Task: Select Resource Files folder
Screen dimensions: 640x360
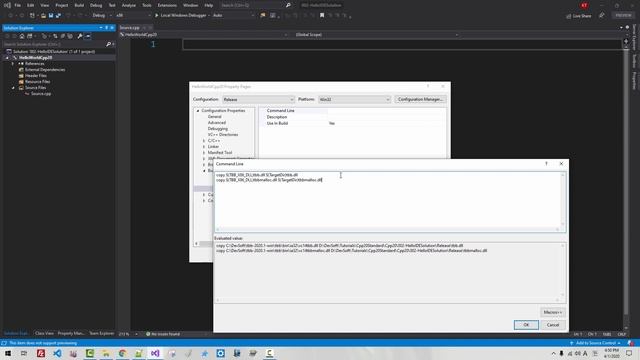Action: point(37,82)
